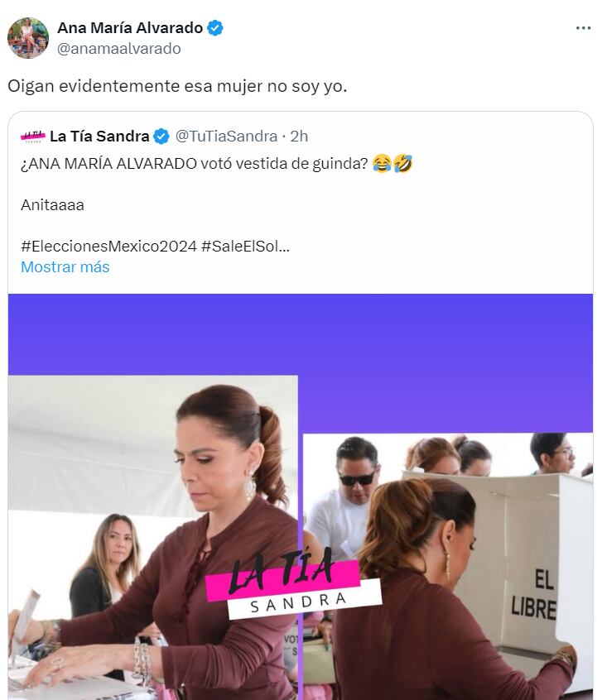The image size is (602, 700).
Task: Click the blue verified badge next to the author name
Action: tap(215, 28)
